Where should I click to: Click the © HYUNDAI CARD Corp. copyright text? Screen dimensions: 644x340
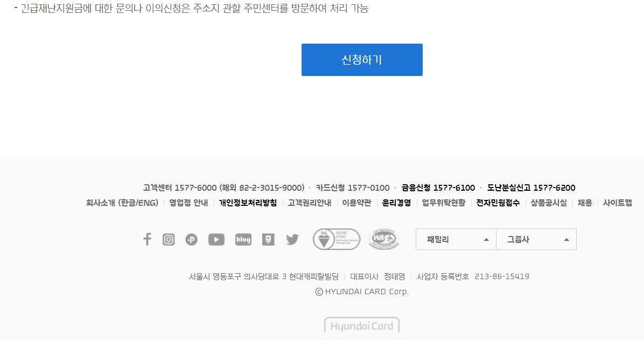pyautogui.click(x=362, y=292)
